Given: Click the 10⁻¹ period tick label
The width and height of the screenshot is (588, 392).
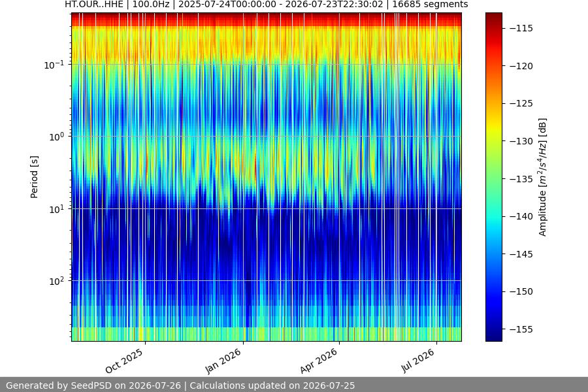Looking at the screenshot, I should pos(54,65).
